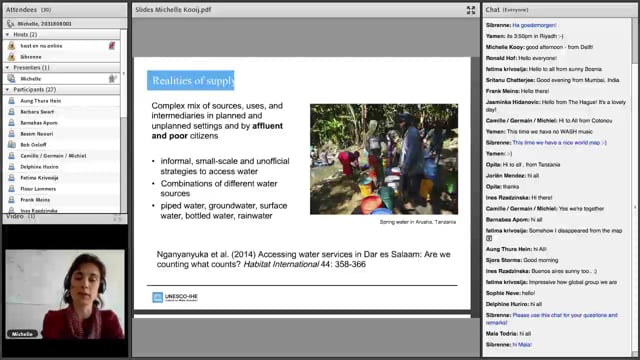Click the participant icon beside Aung Thura Hein
This screenshot has height=360, width=640.
click(11, 100)
